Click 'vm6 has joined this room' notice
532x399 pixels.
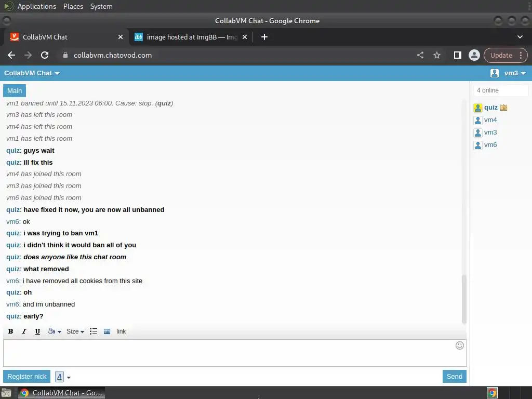click(x=44, y=198)
